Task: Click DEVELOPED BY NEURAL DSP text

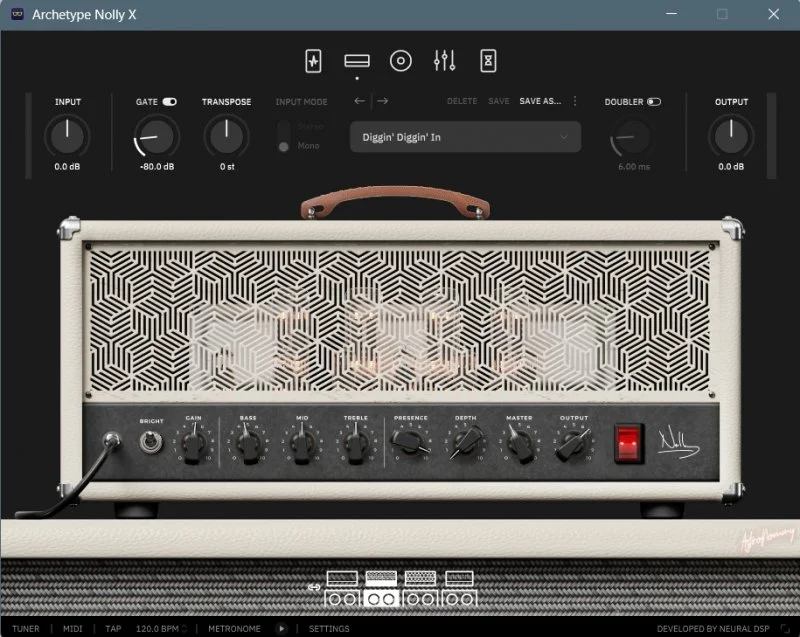Action: point(713,629)
